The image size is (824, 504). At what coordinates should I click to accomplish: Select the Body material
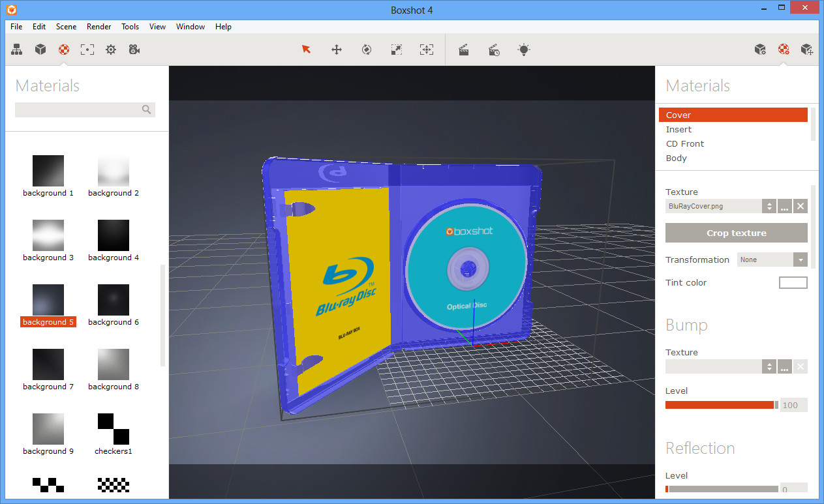point(733,158)
